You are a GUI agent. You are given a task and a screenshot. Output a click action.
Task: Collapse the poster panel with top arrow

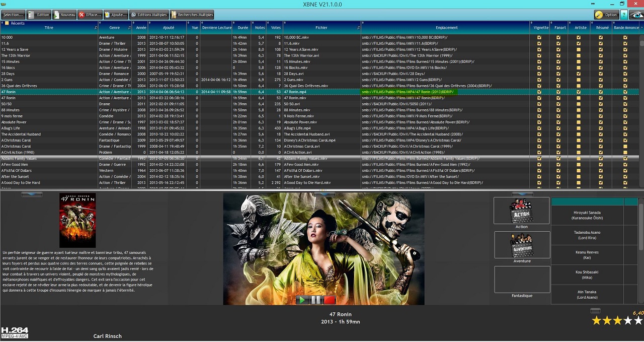(32, 194)
